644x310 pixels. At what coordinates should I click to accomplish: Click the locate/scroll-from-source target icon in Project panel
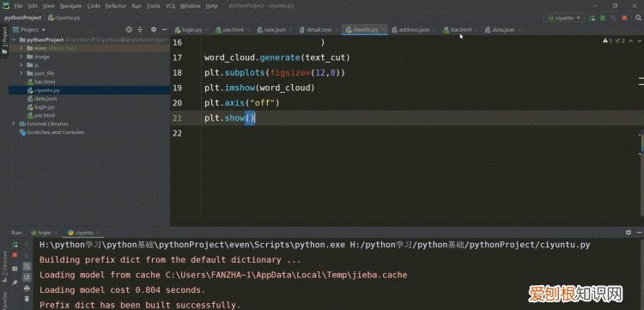[129, 29]
